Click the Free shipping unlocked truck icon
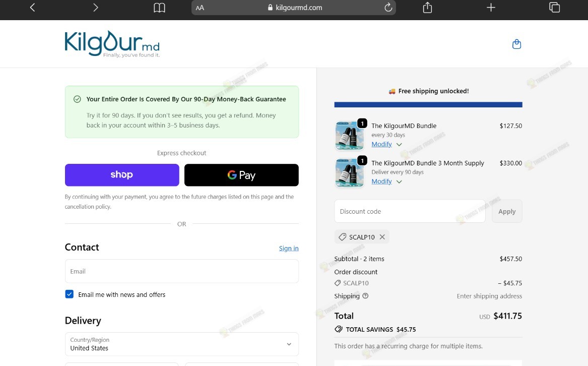Image resolution: width=588 pixels, height=366 pixels. point(392,91)
